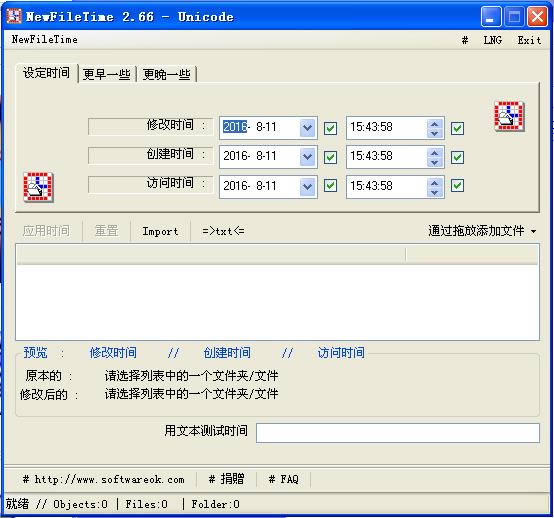Toggle the access time clock checkbox
This screenshot has width=554, height=518.
457,186
